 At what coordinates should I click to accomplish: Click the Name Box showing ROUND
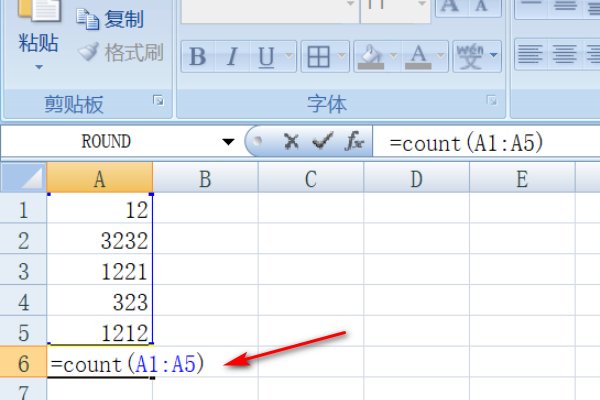point(106,142)
